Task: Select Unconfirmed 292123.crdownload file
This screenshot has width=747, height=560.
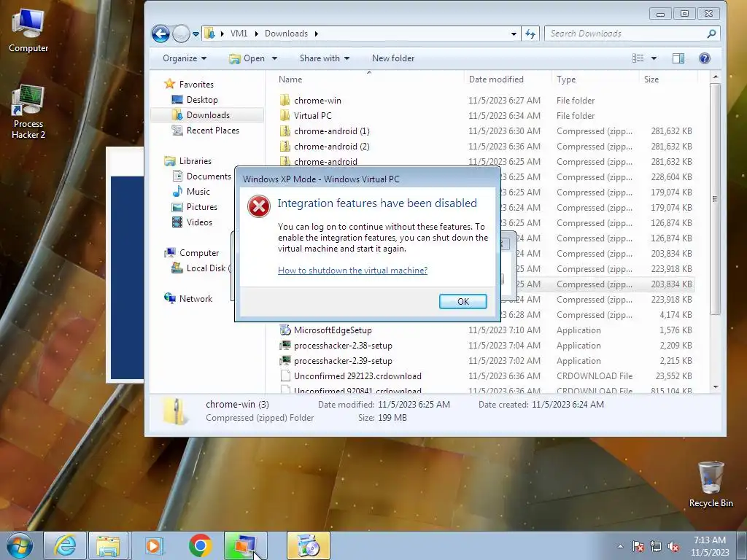Action: 357,376
